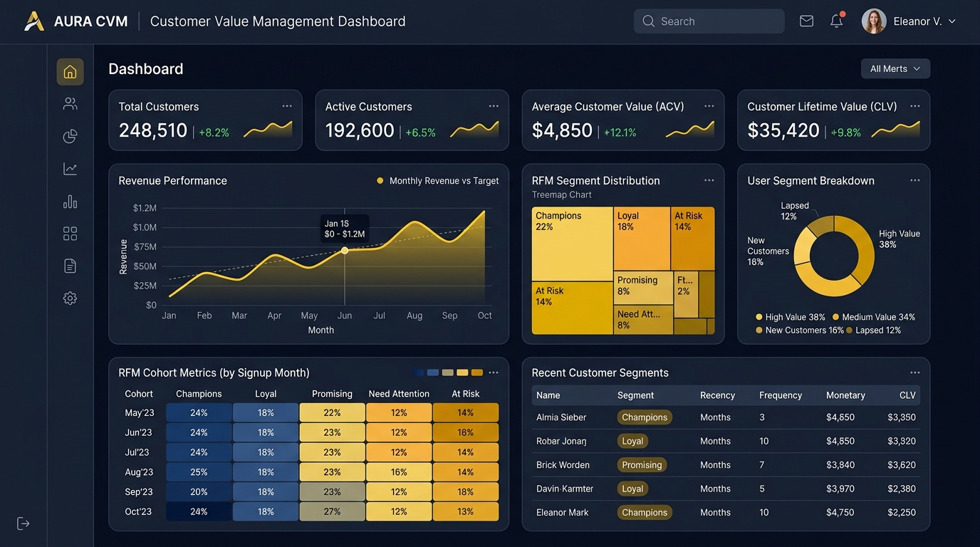Click the logout icon at sidebar bottom
The width and height of the screenshot is (980, 547).
coord(24,523)
